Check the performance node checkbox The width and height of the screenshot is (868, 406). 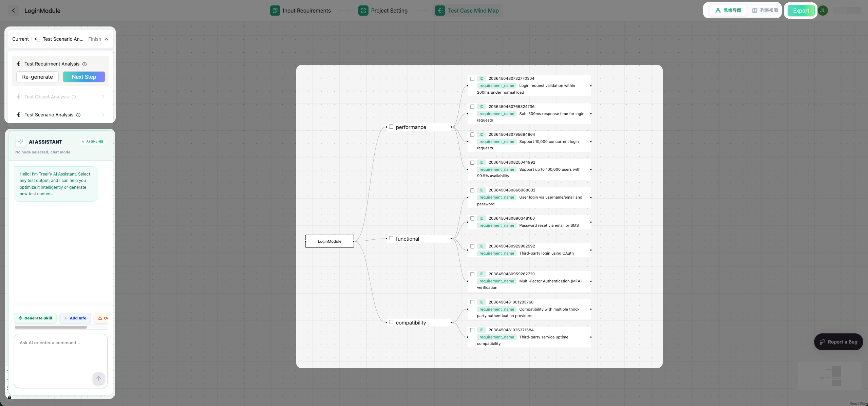point(391,126)
